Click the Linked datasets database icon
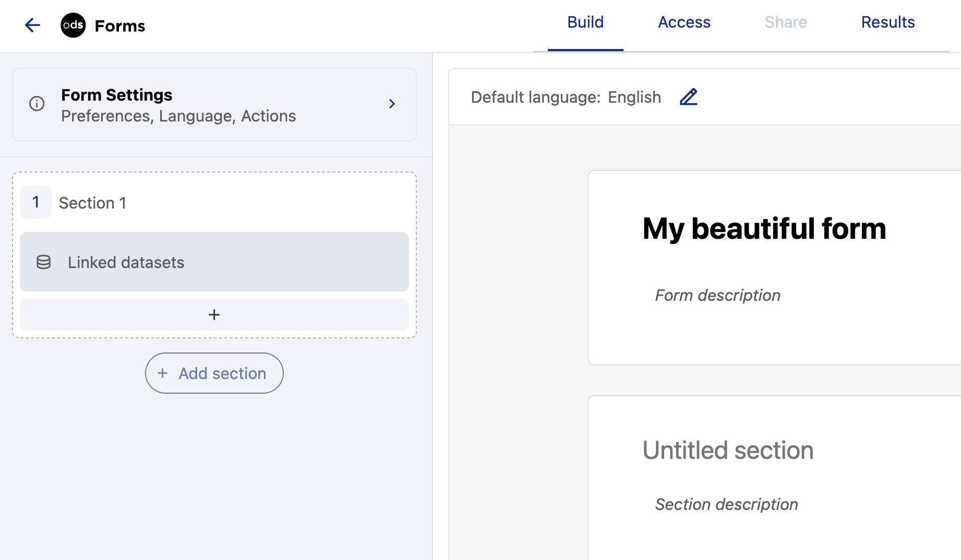 point(44,262)
